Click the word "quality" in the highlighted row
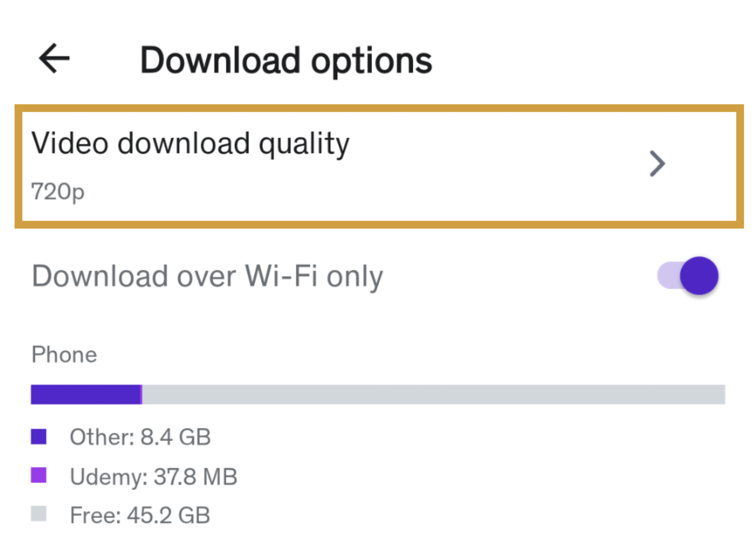 [303, 144]
